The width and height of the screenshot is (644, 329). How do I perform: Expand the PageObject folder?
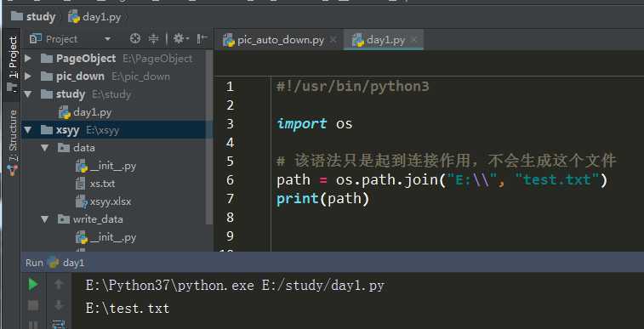28,59
